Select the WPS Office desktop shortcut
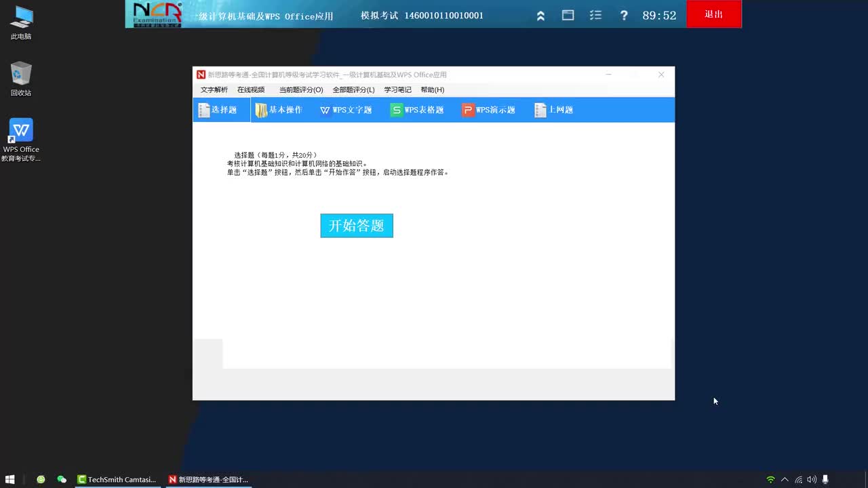This screenshot has height=488, width=868. pos(21,140)
